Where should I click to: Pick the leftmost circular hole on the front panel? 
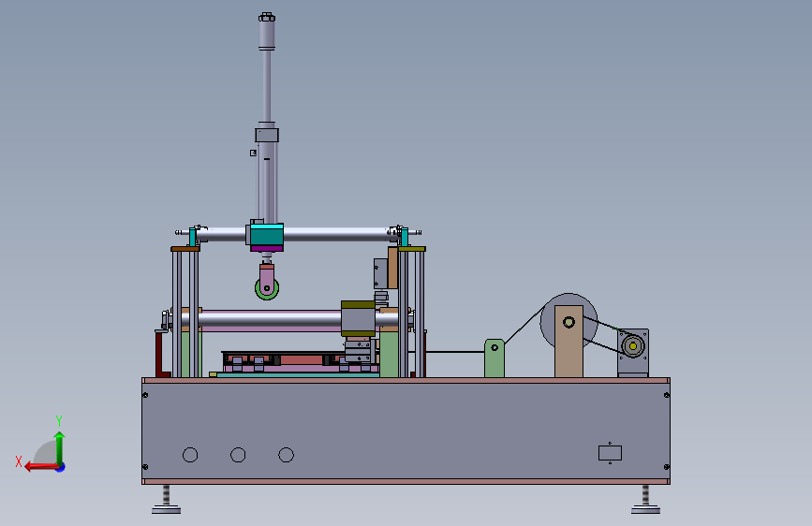click(190, 455)
